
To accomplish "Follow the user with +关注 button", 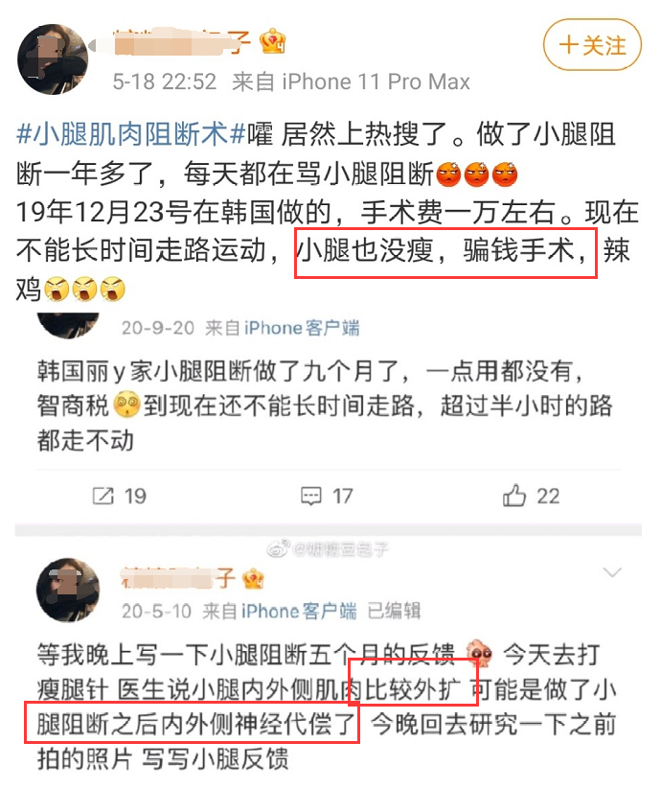I will point(592,45).
